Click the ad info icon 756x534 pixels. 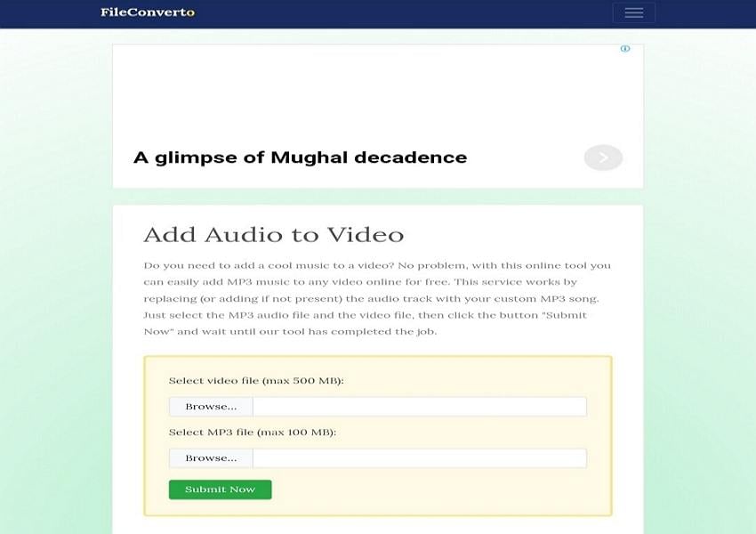[x=625, y=49]
